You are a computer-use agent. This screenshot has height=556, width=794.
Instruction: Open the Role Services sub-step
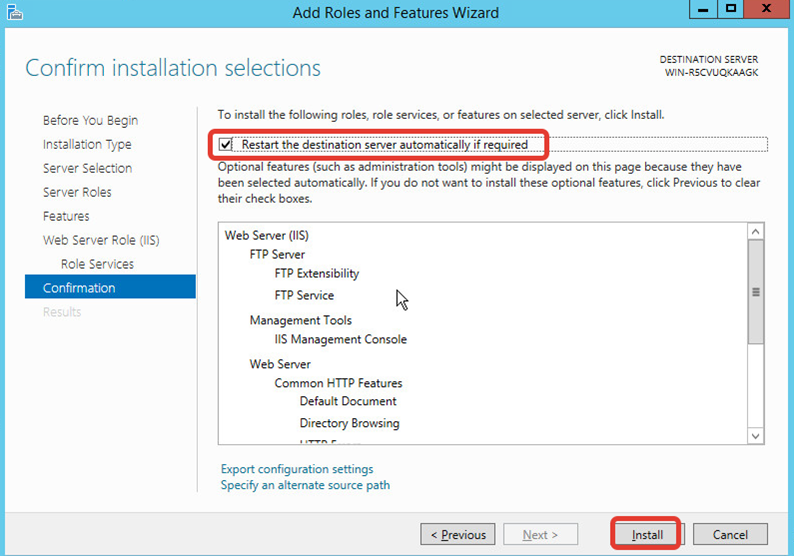coord(97,264)
